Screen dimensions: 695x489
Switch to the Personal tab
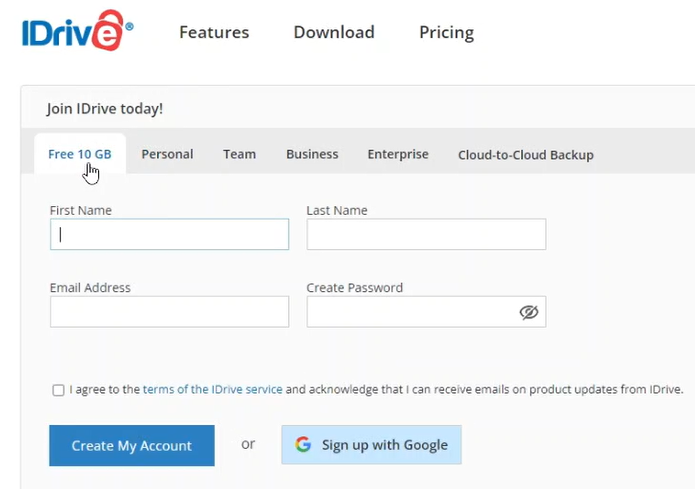pos(167,154)
